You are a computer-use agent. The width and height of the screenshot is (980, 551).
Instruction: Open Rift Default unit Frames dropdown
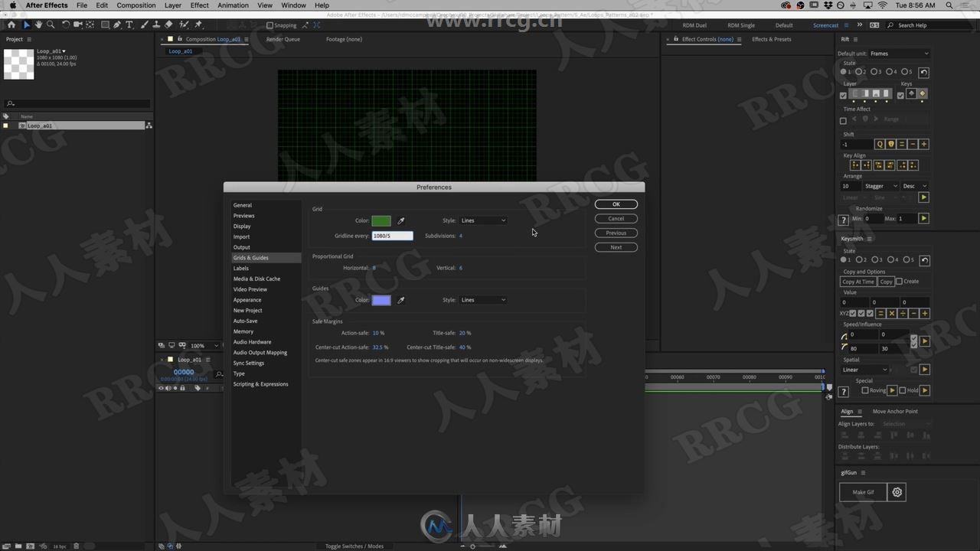(x=900, y=54)
